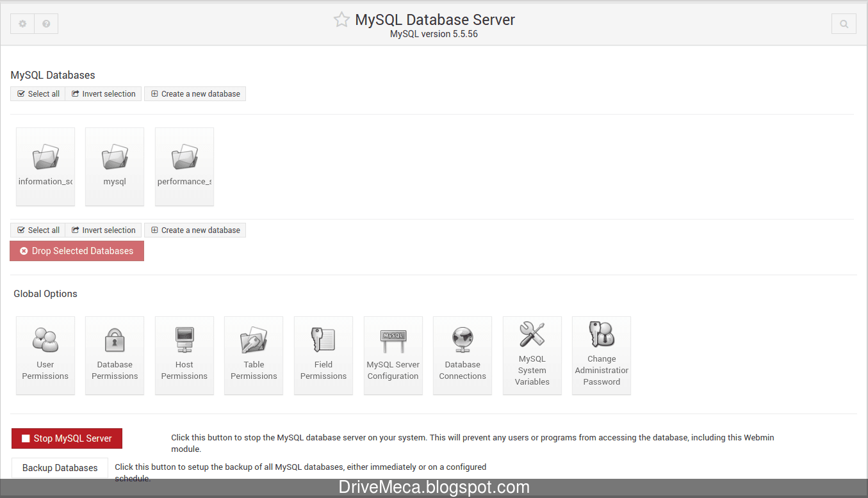Viewport: 868px width, 498px height.
Task: View Database Connections
Action: [x=462, y=355]
